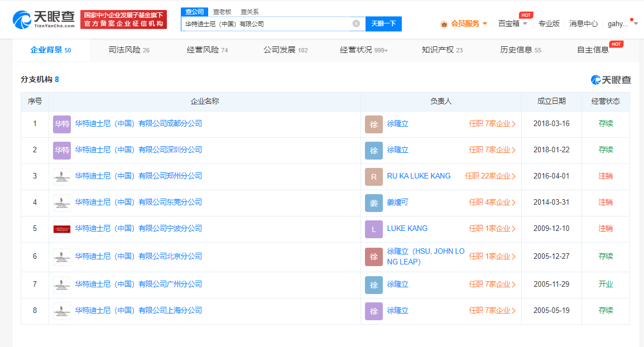Open 徐隆立 (HSU, JOHN LONG LEAP) link
Image resolution: width=644 pixels, height=347 pixels.
tap(425, 257)
